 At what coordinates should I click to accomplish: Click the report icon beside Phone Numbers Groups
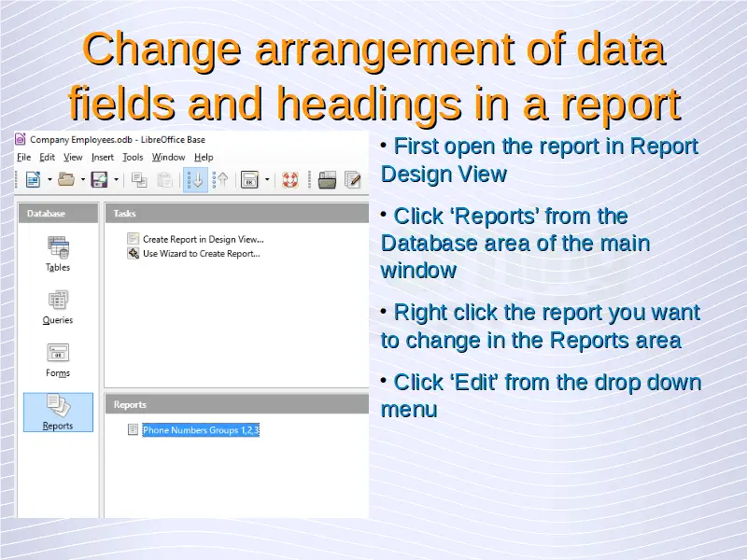click(x=133, y=429)
